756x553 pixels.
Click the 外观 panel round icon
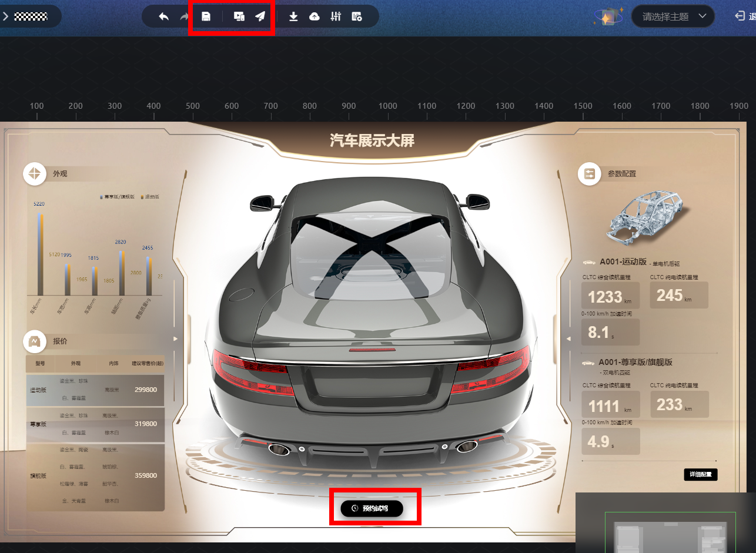click(x=35, y=174)
